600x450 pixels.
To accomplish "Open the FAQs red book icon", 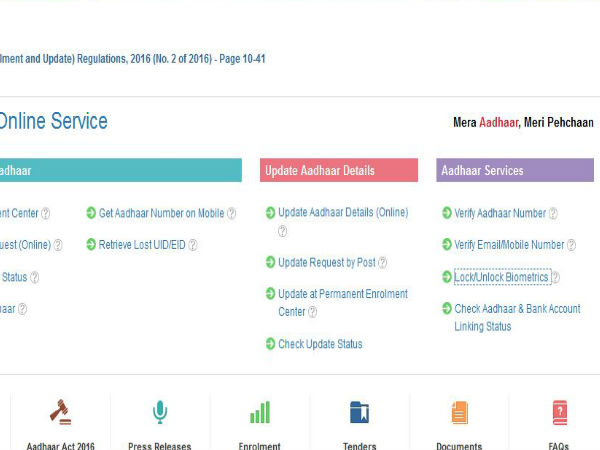I will pos(559,412).
